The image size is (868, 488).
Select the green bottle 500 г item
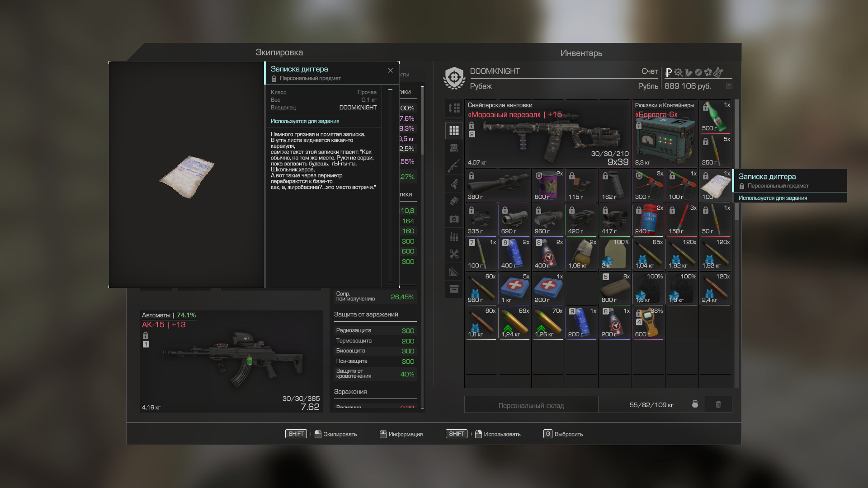tap(715, 117)
